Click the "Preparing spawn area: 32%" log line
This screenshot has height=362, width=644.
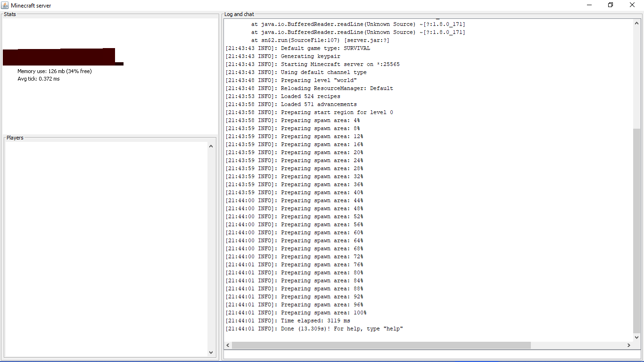[x=294, y=176]
